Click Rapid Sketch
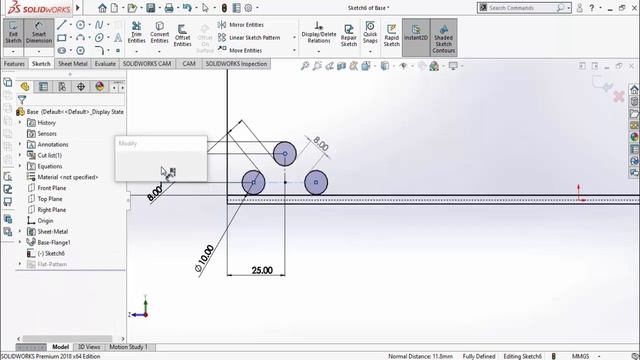640x360 pixels. pos(391,35)
